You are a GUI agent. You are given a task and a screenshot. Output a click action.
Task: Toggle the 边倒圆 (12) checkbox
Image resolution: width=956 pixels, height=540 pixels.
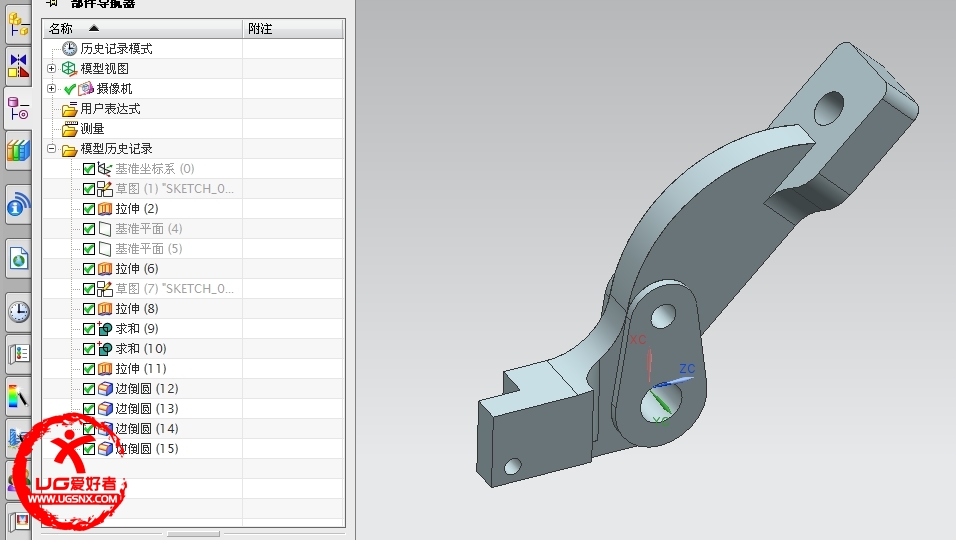(89, 389)
